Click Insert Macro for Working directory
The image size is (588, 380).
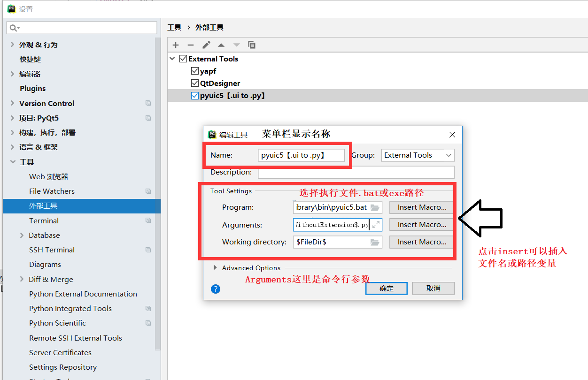[x=422, y=242]
